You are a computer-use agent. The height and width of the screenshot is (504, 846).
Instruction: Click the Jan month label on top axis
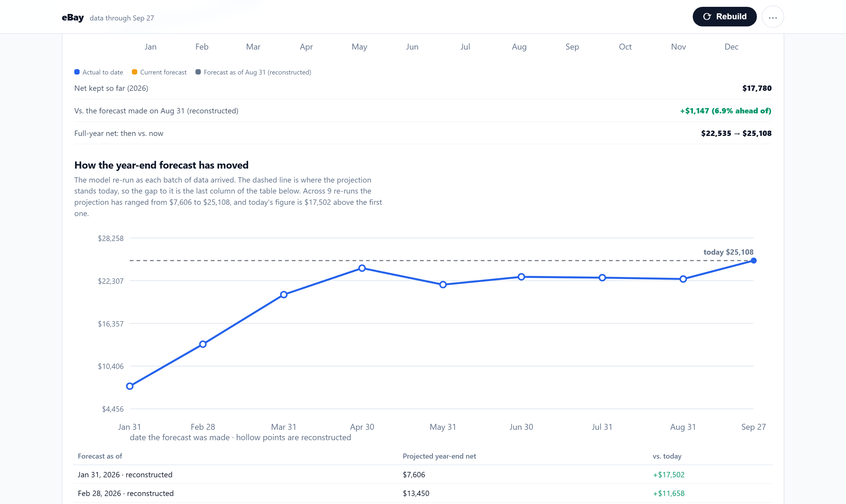click(x=150, y=47)
